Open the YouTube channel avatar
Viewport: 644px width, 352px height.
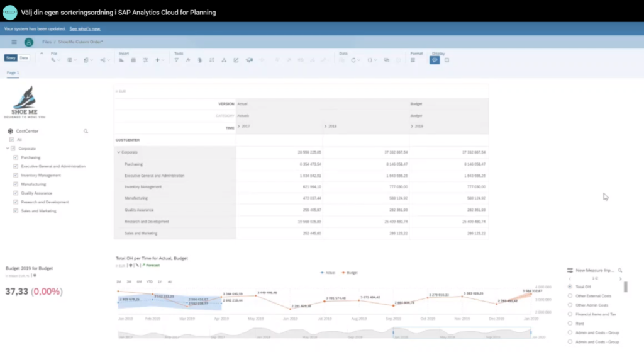10,13
